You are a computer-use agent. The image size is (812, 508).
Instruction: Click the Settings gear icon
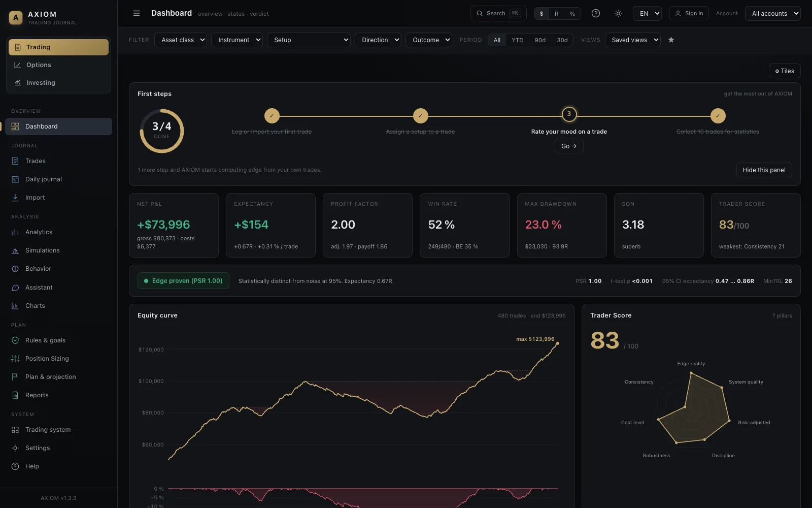click(15, 448)
